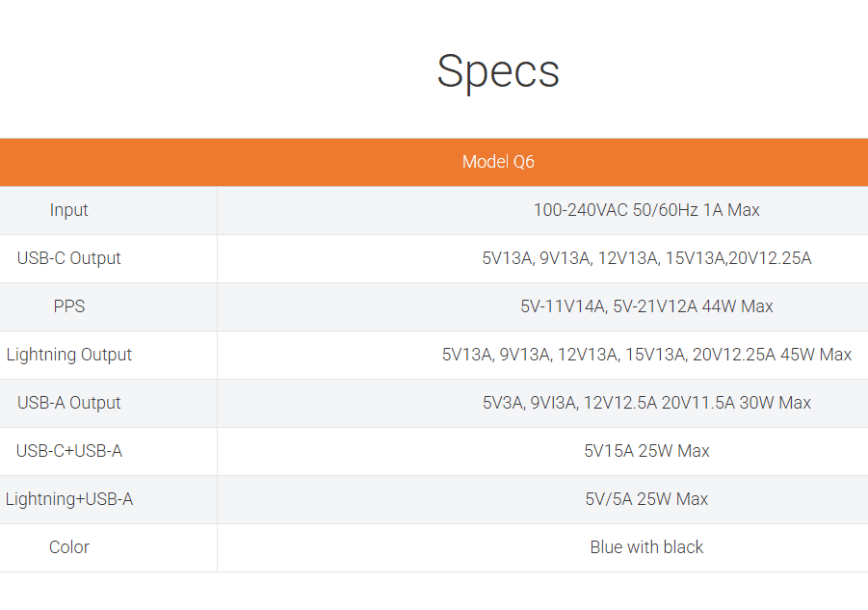Click the USB-A Output 30W Max value
The height and width of the screenshot is (610, 868).
(775, 403)
